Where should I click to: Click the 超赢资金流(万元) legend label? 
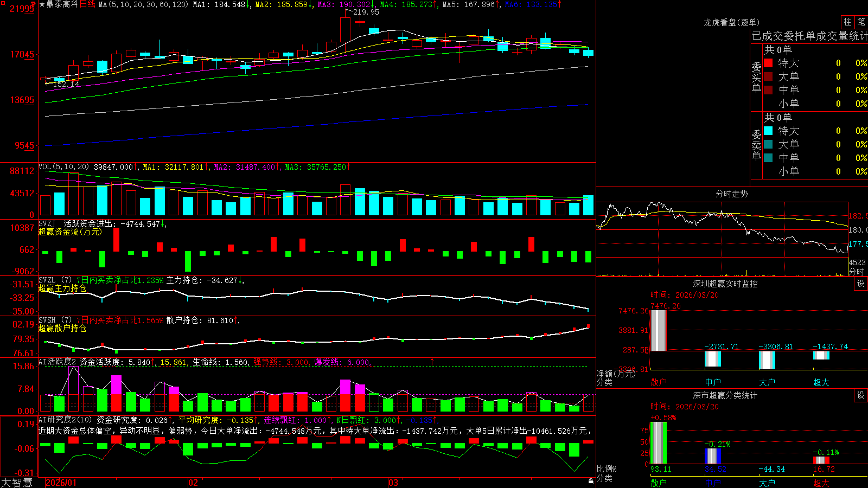pyautogui.click(x=70, y=232)
